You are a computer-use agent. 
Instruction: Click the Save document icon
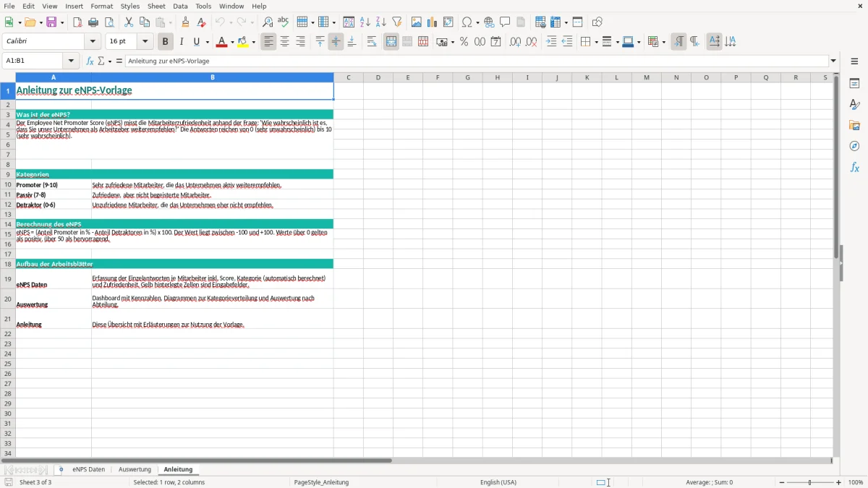pos(51,22)
